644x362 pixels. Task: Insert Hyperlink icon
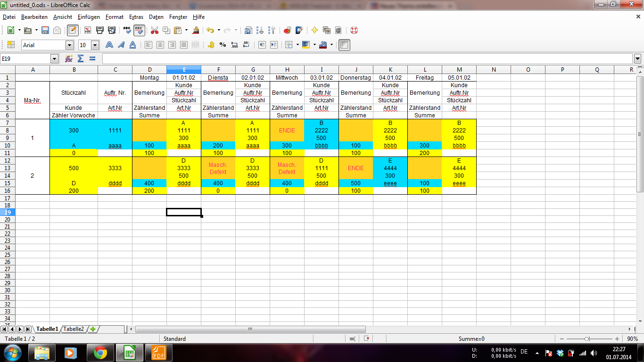pos(248,30)
